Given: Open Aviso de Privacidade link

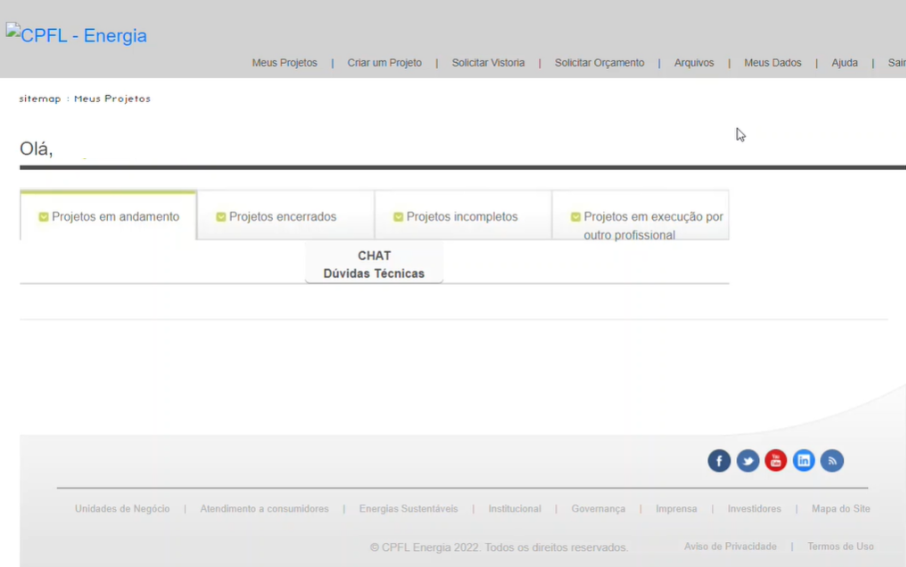Looking at the screenshot, I should (730, 546).
